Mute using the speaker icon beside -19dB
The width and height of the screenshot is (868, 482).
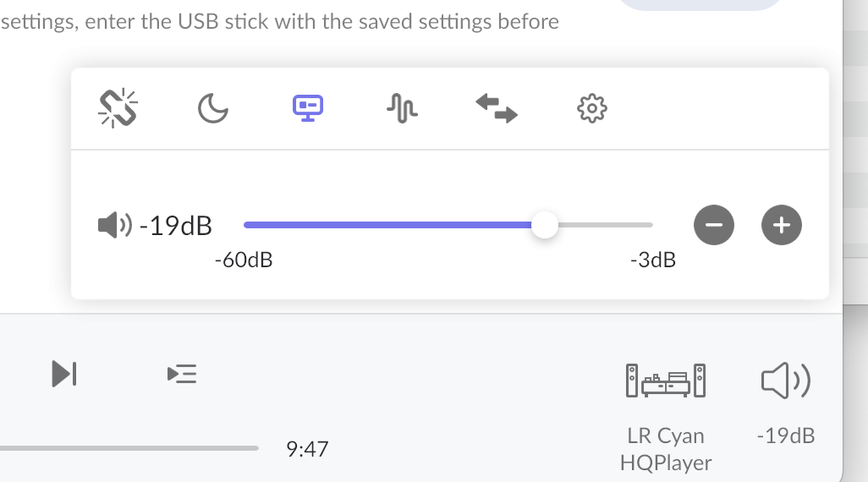(114, 225)
